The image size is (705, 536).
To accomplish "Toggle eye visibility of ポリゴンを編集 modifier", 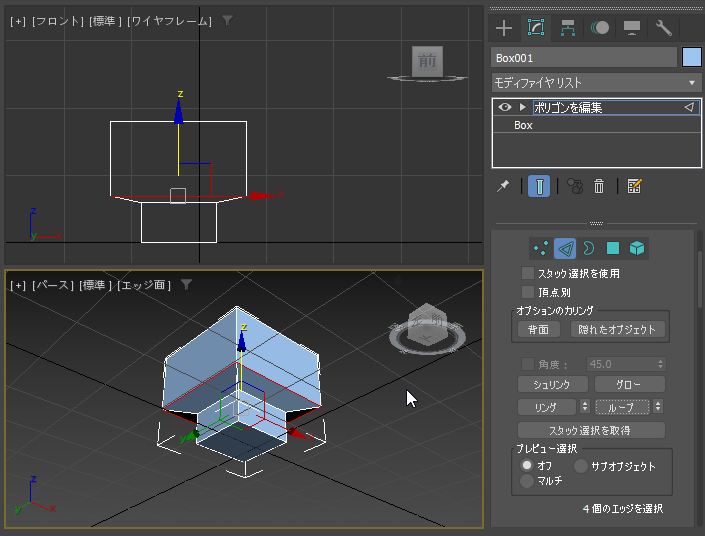I will 505,107.
